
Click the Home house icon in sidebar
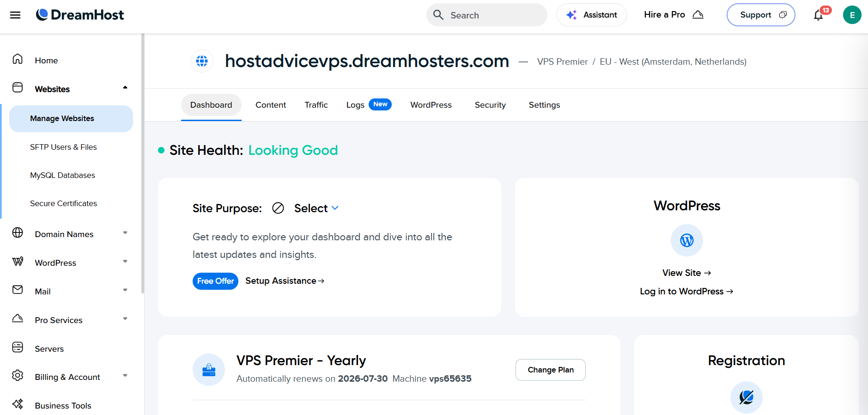click(18, 59)
